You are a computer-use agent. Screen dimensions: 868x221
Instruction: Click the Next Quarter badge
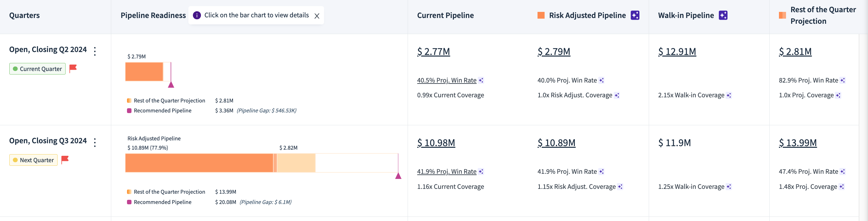click(33, 160)
